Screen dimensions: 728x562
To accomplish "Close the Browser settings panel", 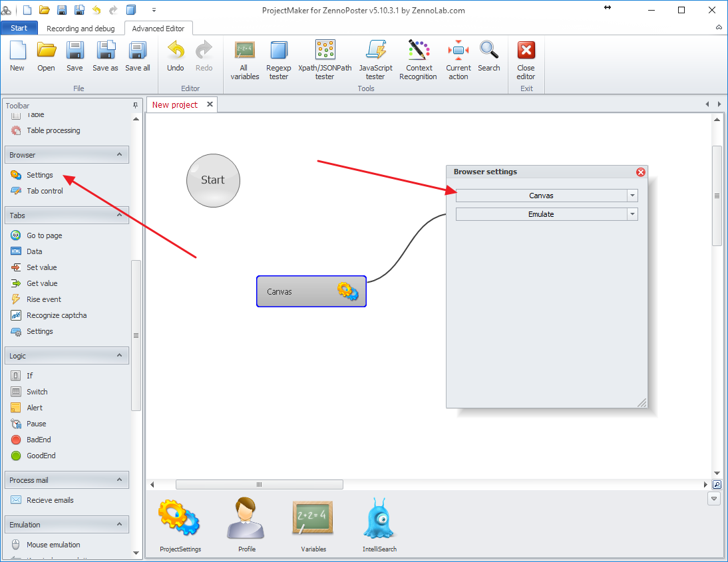I will click(641, 172).
